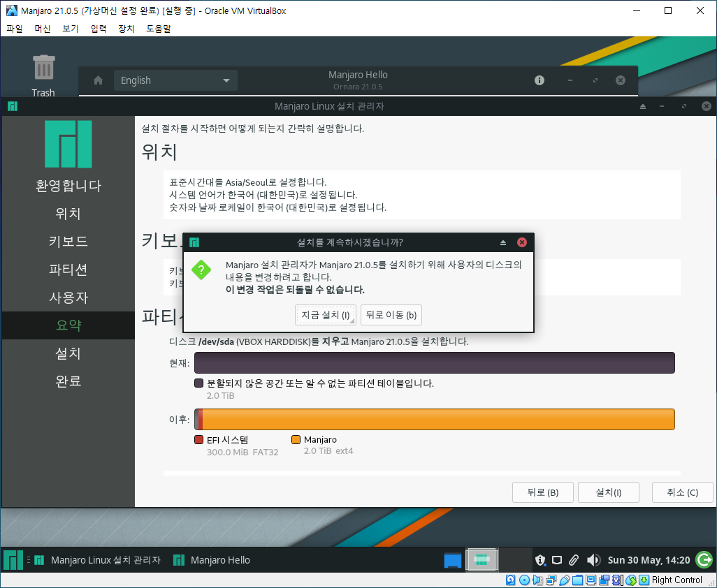Click the Manjaro icon in dialog title bar

(194, 242)
